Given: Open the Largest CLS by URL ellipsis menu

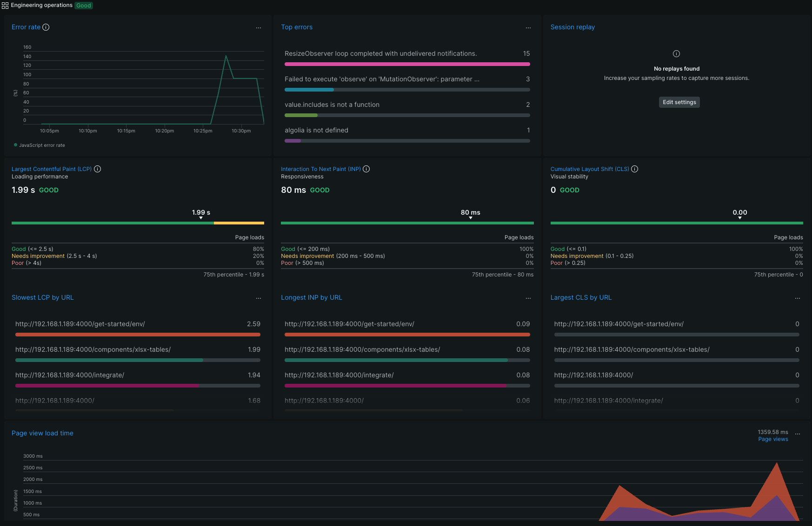Looking at the screenshot, I should coord(798,298).
